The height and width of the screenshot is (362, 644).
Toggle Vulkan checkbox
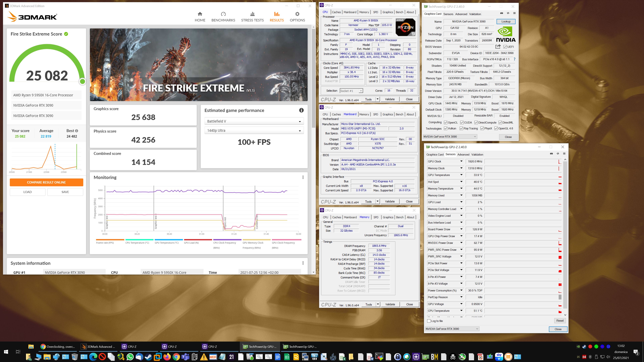click(445, 128)
